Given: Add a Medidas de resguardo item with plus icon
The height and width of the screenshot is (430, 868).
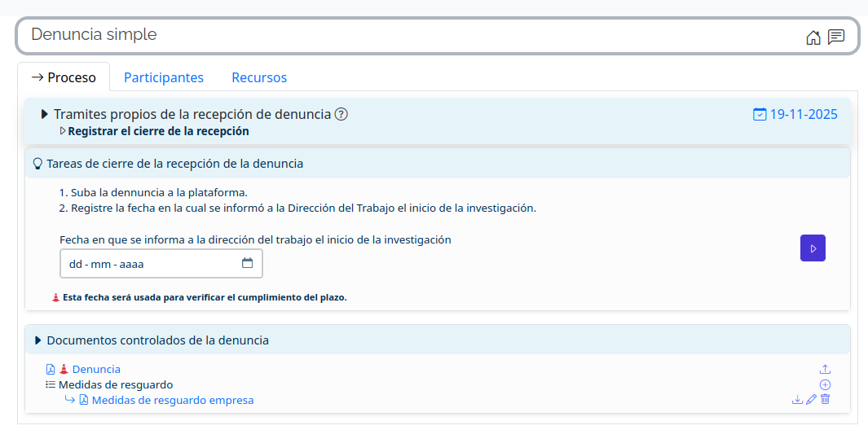Looking at the screenshot, I should coord(825,384).
